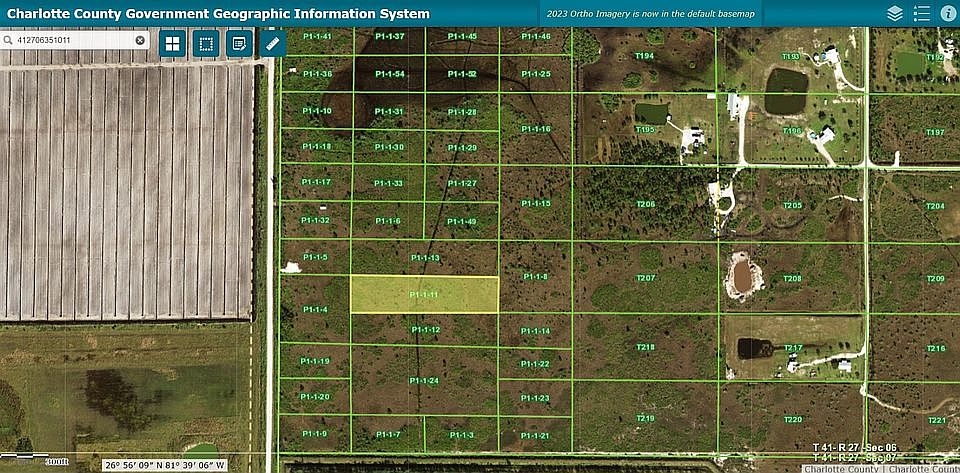960x473 pixels.
Task: Open the information panel
Action: pyautogui.click(x=947, y=13)
